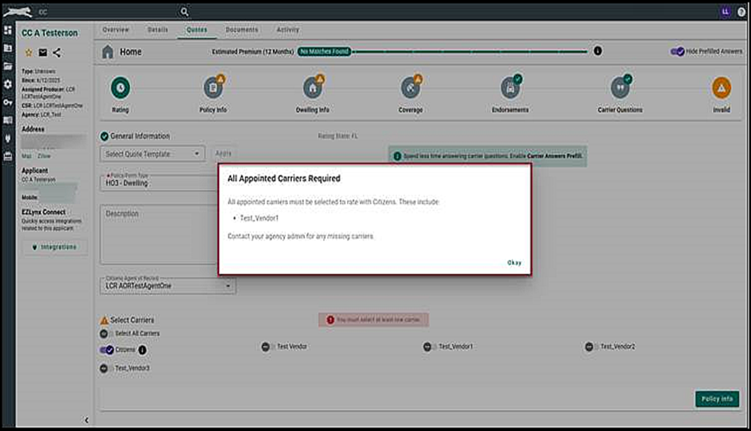This screenshot has height=431, width=751.
Task: Click the Zillow link under Address
Action: point(44,156)
